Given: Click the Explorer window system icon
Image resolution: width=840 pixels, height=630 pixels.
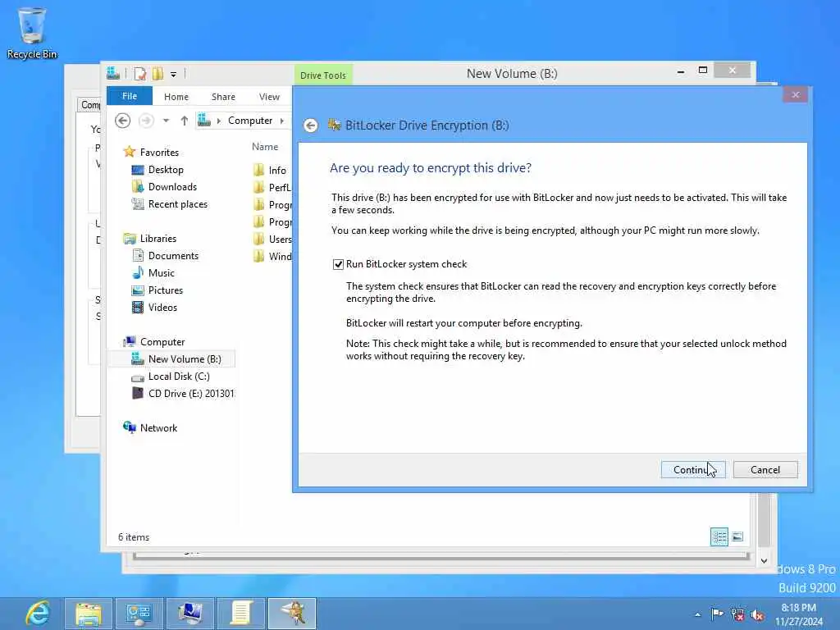Looking at the screenshot, I should (113, 73).
